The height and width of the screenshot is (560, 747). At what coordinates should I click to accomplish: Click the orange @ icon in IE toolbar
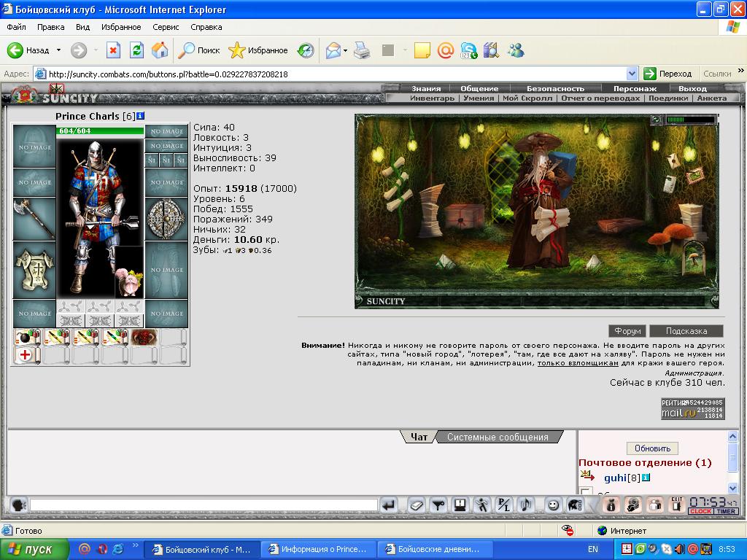pyautogui.click(x=446, y=50)
